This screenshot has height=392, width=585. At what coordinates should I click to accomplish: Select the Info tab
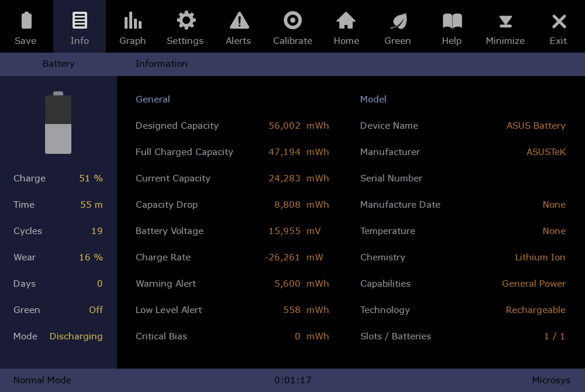click(x=80, y=26)
